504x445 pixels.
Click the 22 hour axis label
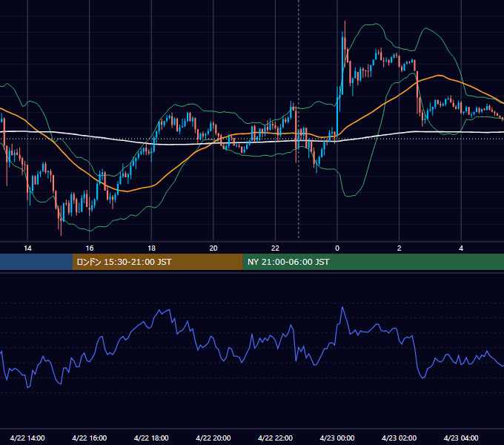(x=275, y=248)
